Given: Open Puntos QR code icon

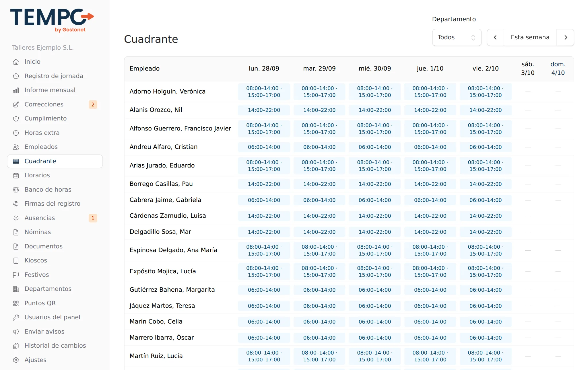Looking at the screenshot, I should [16, 303].
